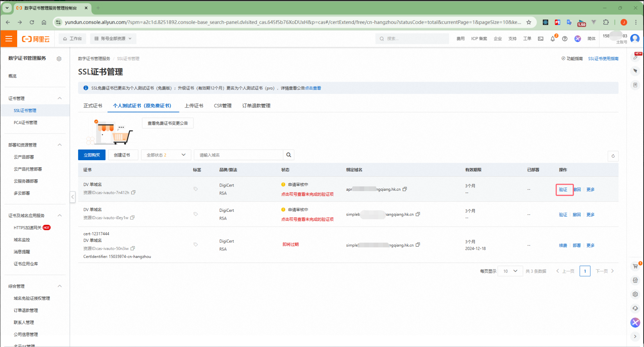The image size is (644, 347).
Task: Collapse the 综合管理 sidebar section
Action: 60,286
